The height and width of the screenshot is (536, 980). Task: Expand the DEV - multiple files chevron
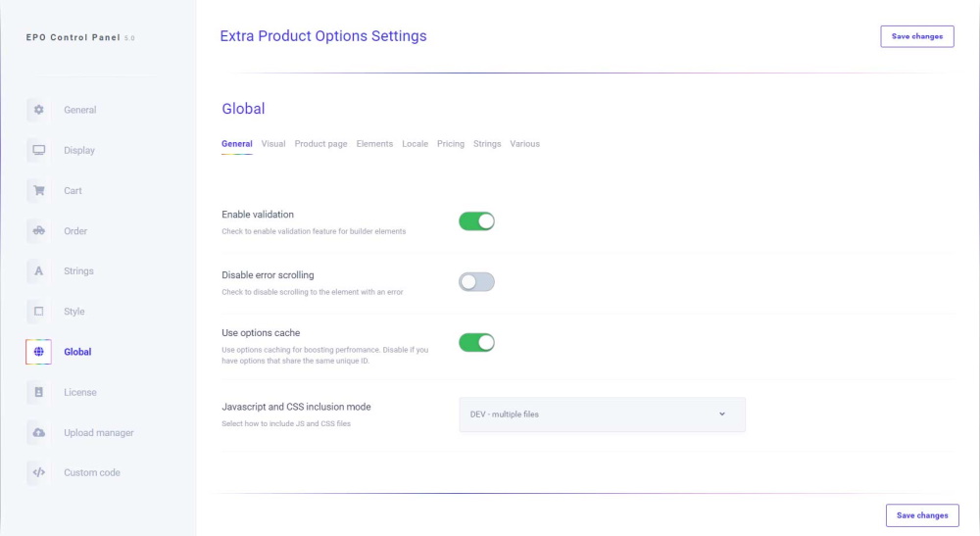click(722, 414)
